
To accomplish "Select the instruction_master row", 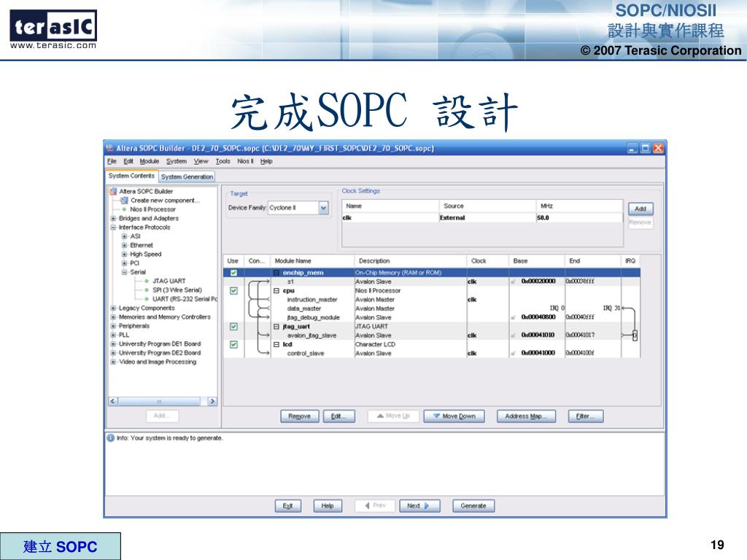I will pos(312,300).
